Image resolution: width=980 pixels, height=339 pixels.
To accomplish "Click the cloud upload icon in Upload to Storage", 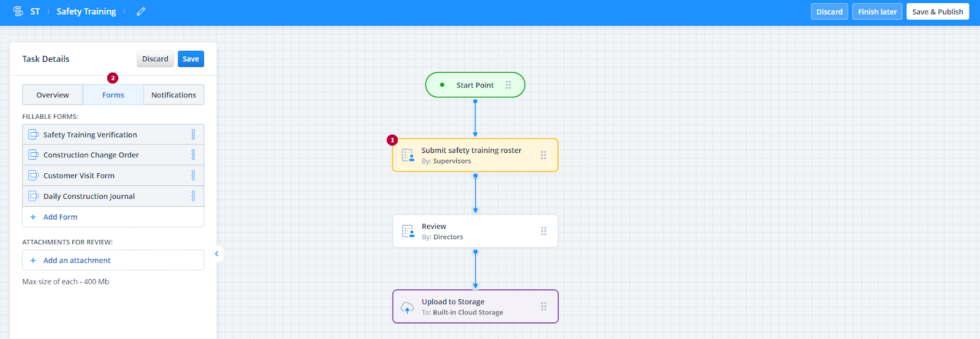I will [x=407, y=307].
